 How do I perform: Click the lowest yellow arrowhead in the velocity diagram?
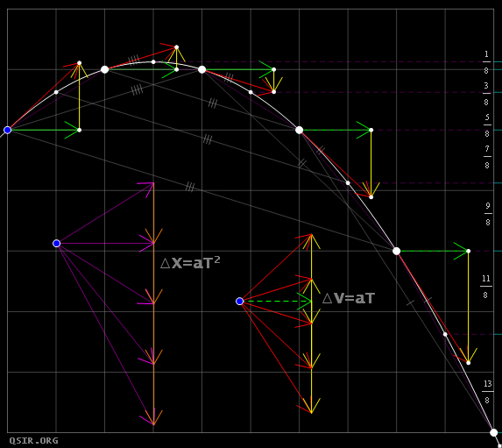[311, 405]
